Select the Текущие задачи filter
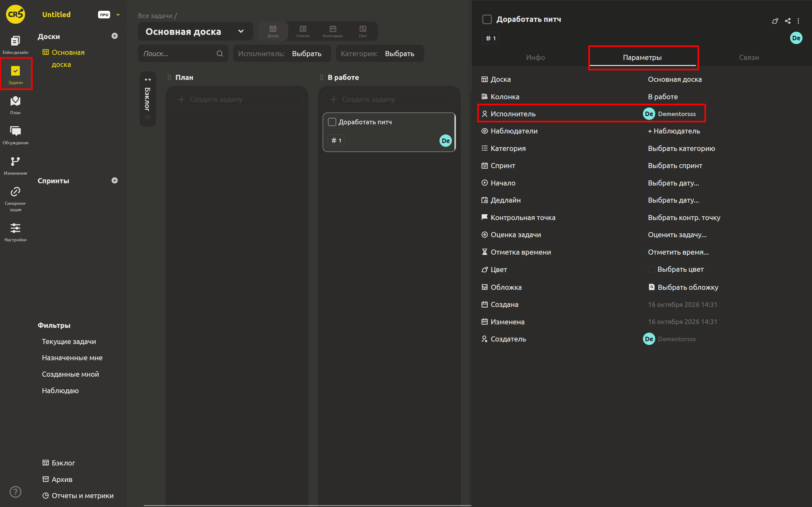The width and height of the screenshot is (812, 507). [x=69, y=341]
